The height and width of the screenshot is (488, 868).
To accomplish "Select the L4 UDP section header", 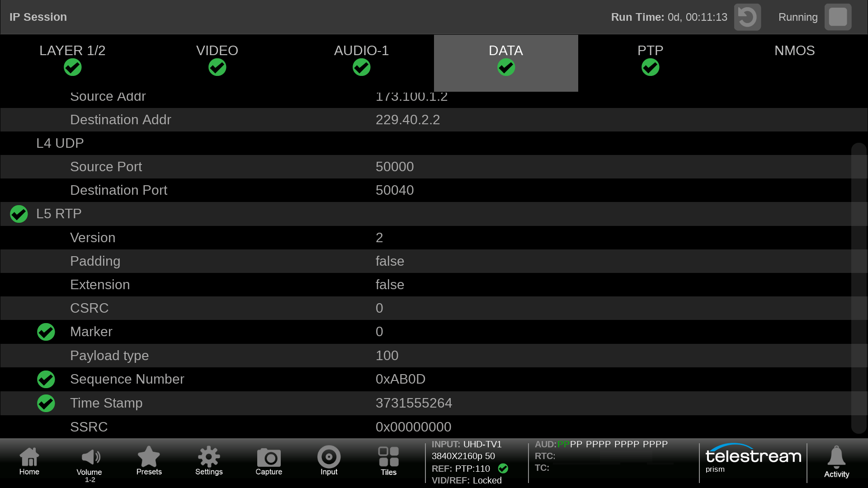I will [x=60, y=143].
